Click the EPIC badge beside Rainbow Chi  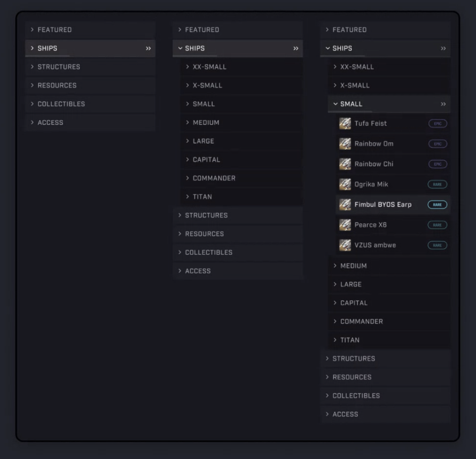coord(438,164)
